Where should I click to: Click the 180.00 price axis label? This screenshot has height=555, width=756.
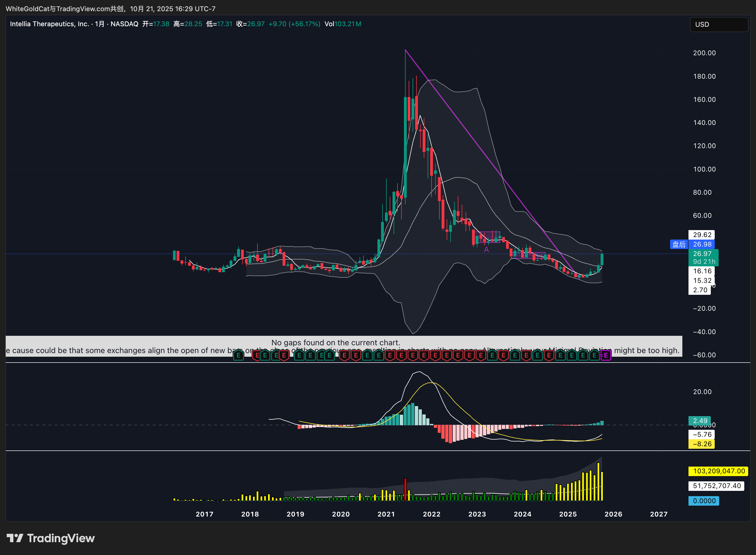click(x=704, y=76)
